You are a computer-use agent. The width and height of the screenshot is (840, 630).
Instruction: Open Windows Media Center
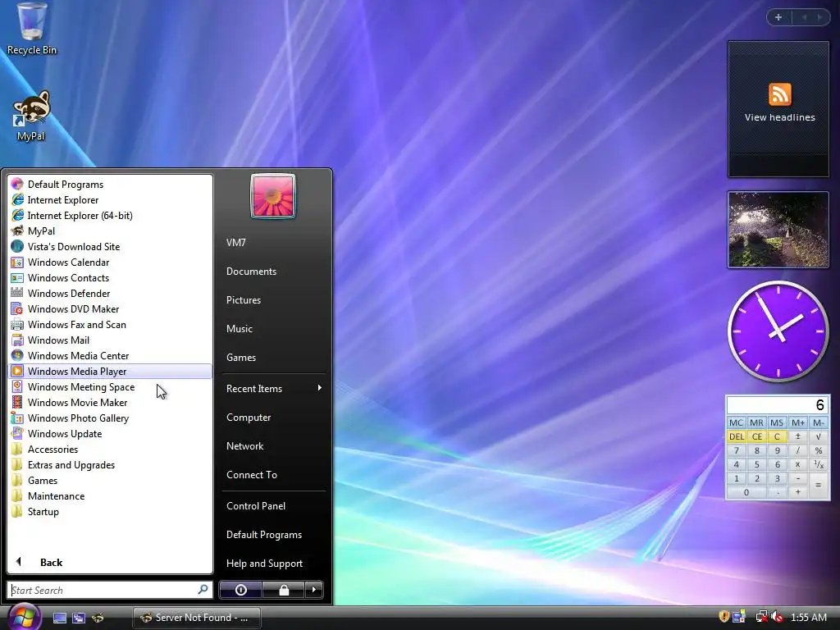[110, 356]
